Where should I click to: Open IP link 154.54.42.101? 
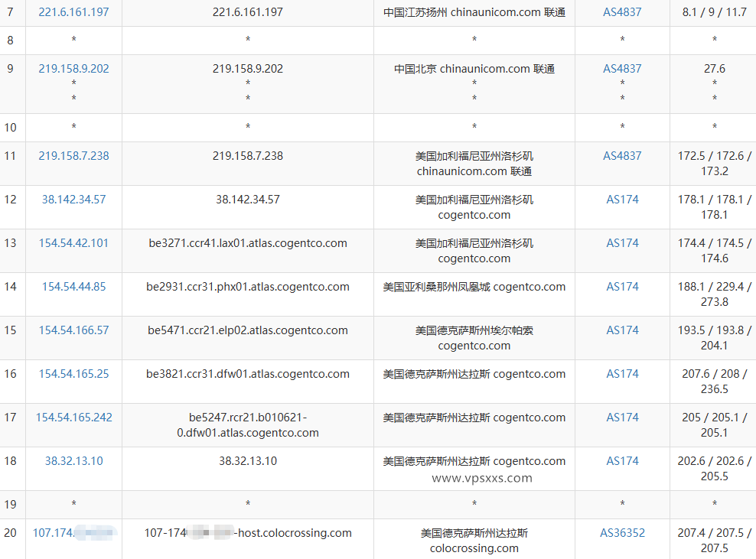point(73,243)
